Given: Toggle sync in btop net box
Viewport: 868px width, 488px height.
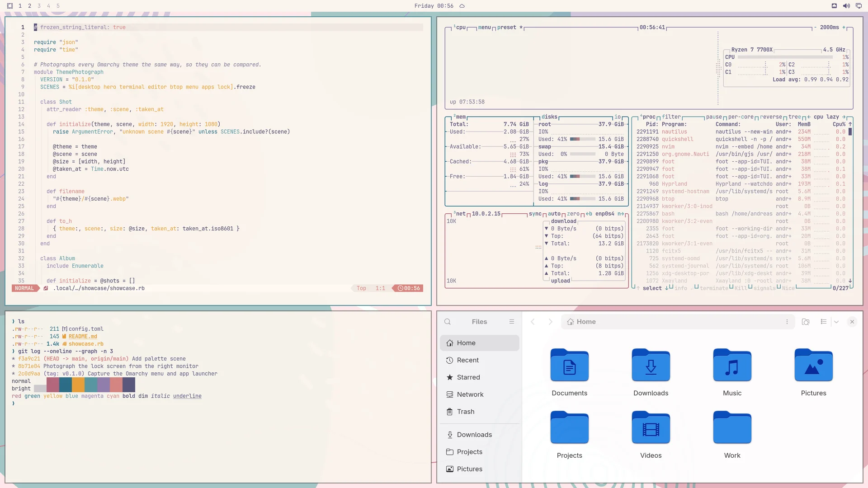Looking at the screenshot, I should pos(535,214).
